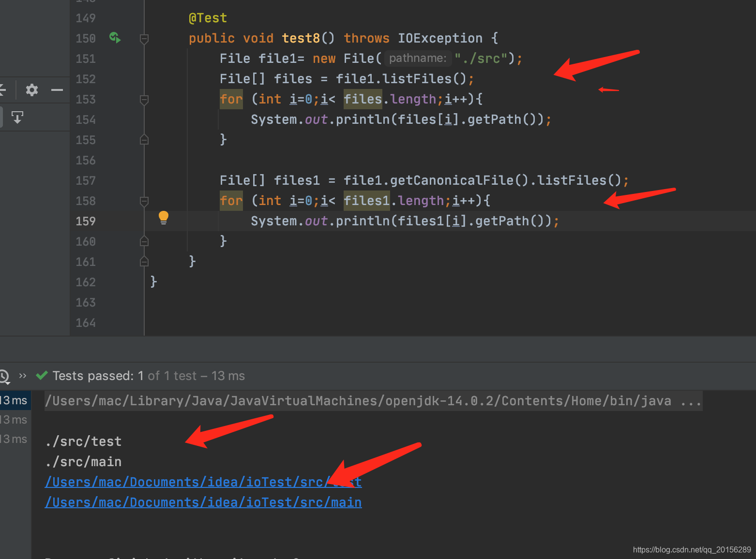This screenshot has width=756, height=559.
Task: Click line number 157 in the gutter
Action: click(86, 180)
